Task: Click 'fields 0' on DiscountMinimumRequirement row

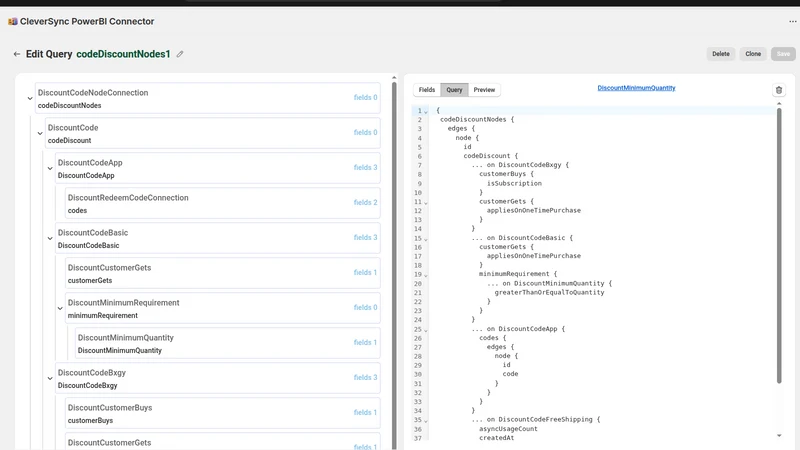Action: pyautogui.click(x=365, y=307)
